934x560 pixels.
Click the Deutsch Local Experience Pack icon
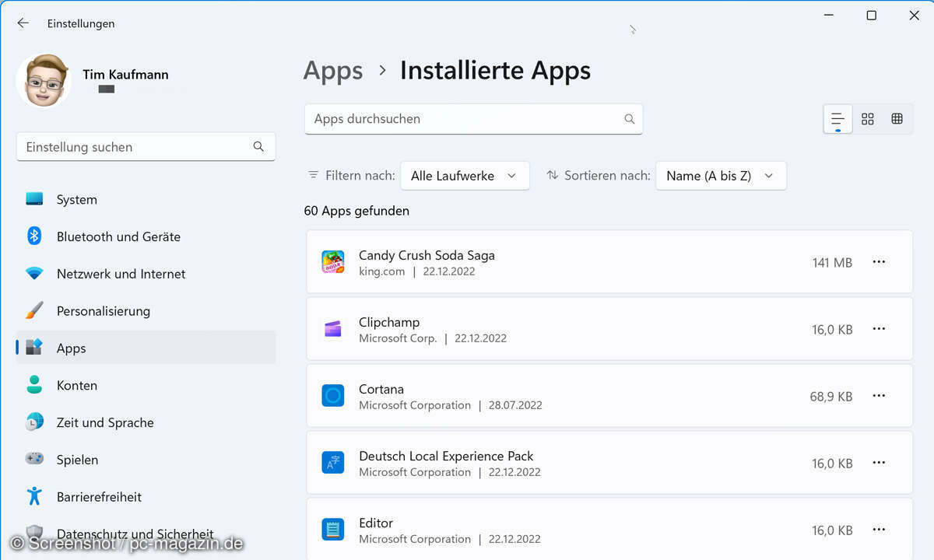(333, 463)
